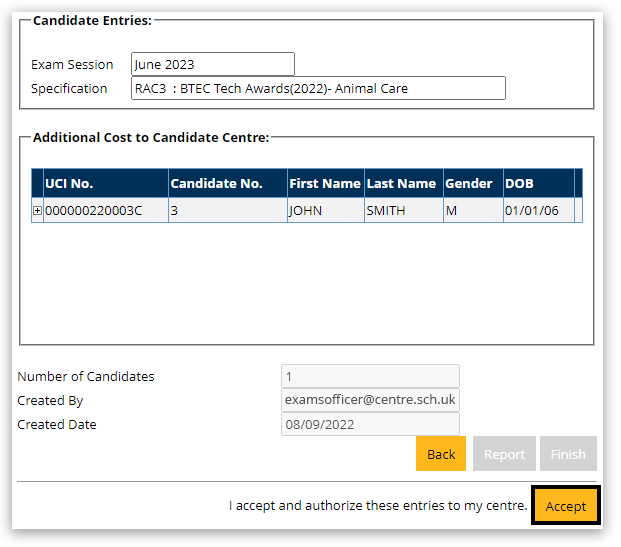Click the greyed-out Report button
This screenshot has width=621, height=547.
pos(504,454)
